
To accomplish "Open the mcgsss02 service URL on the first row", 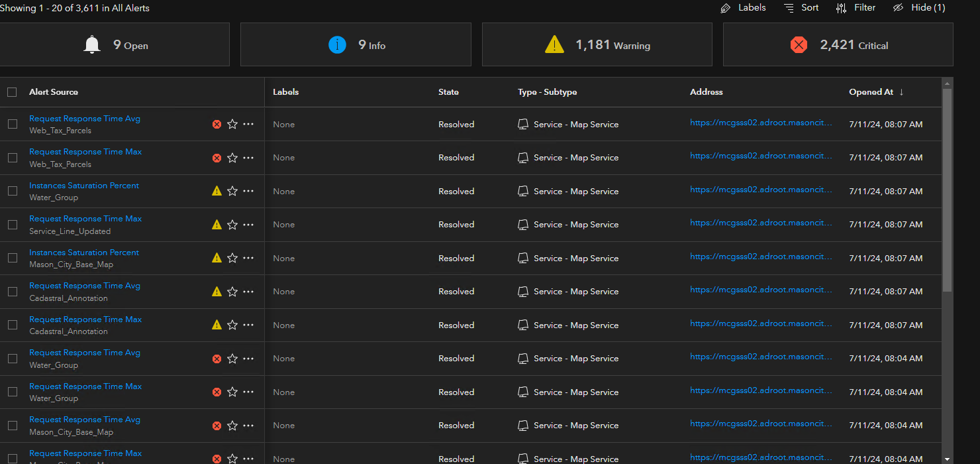I will 761,123.
